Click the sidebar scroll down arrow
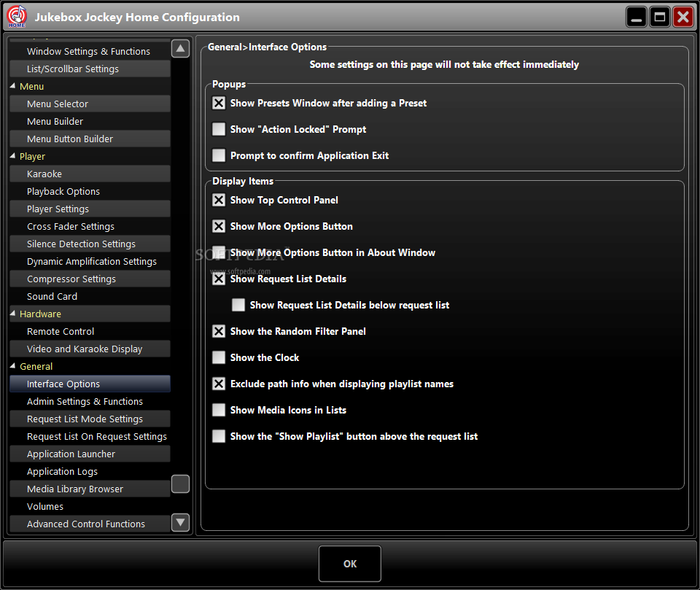This screenshot has height=590, width=700. coord(180,522)
